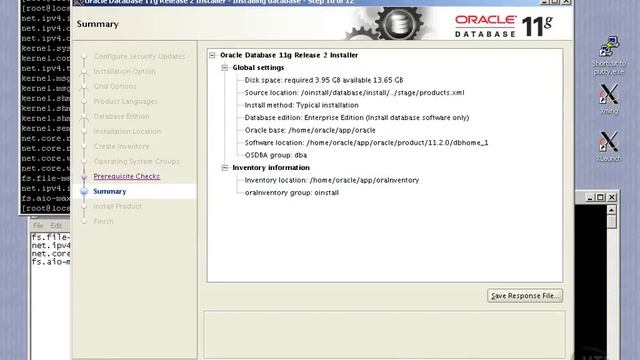Click the scroll up arrow in the right background window
Viewport: 640px width, 360px height.
tap(611, 210)
